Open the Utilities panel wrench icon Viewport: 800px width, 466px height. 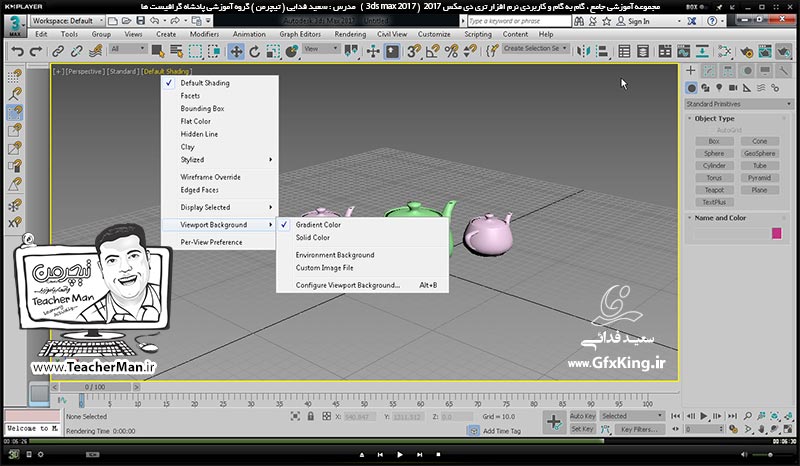pos(782,71)
